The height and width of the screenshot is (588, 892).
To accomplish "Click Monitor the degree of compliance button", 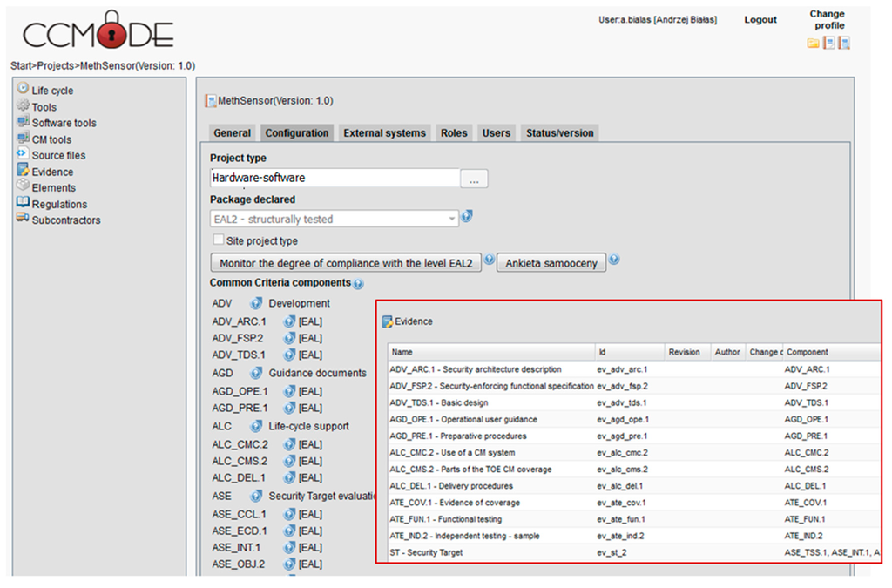I will point(346,263).
